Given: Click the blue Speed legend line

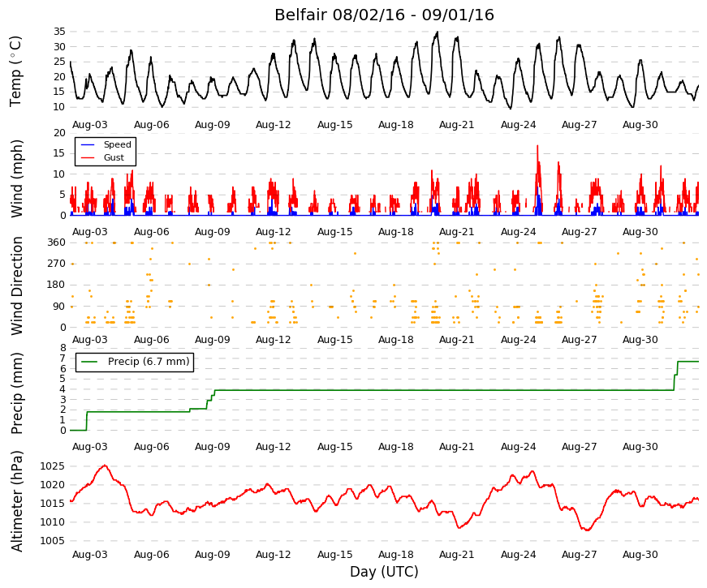Looking at the screenshot, I should click(x=88, y=144).
